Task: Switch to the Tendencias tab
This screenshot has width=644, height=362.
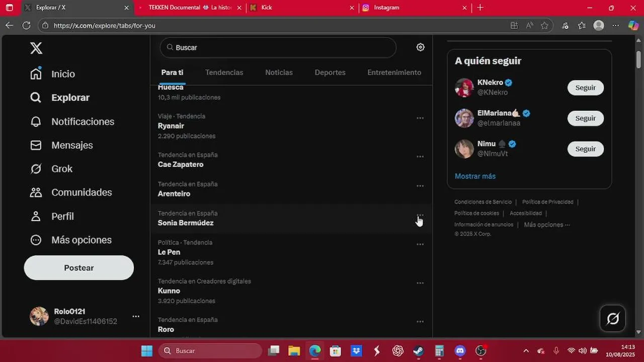Action: 224,72
